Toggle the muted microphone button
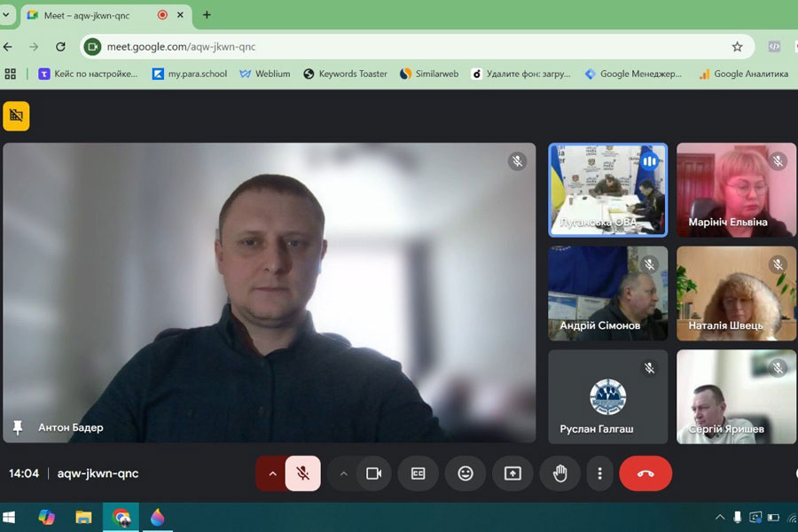 pyautogui.click(x=303, y=473)
